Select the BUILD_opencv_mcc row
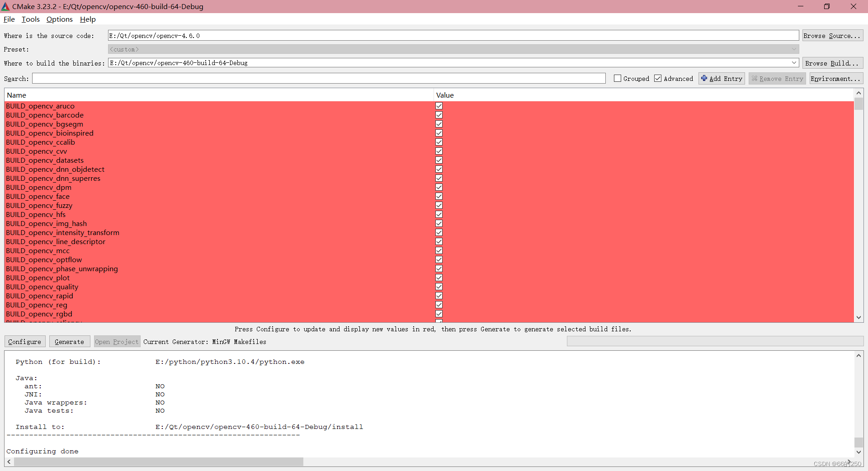The width and height of the screenshot is (868, 471). [429, 250]
